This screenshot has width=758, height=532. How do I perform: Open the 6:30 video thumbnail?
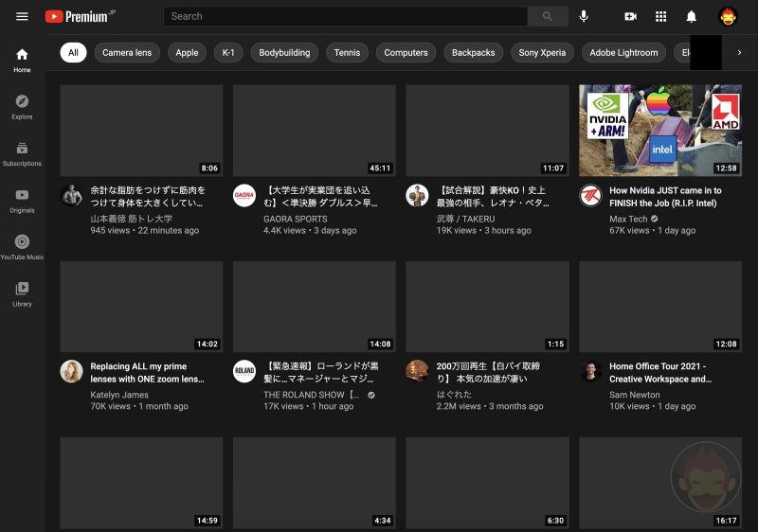[x=487, y=483]
